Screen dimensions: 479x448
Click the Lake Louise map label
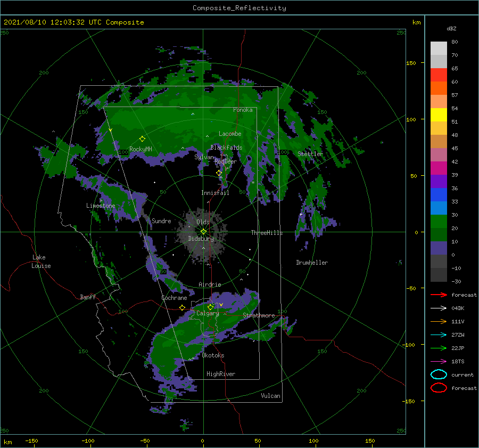tap(41, 262)
